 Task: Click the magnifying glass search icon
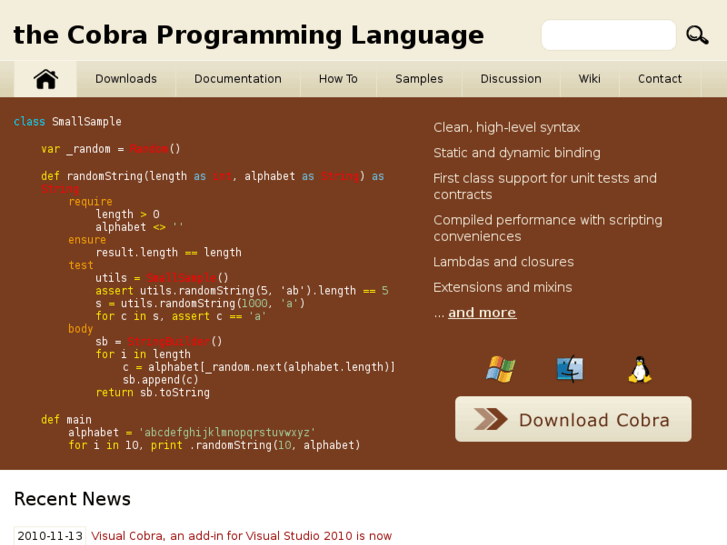pos(697,35)
